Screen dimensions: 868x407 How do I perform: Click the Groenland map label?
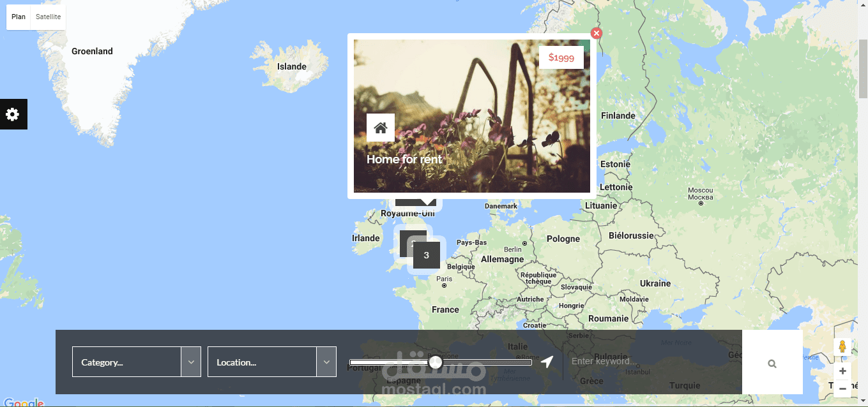[92, 51]
